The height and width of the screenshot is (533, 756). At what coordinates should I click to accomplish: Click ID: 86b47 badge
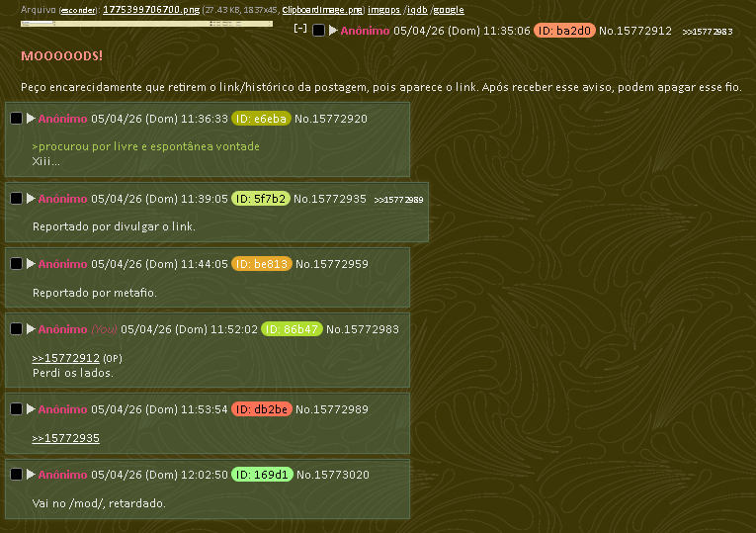point(292,329)
